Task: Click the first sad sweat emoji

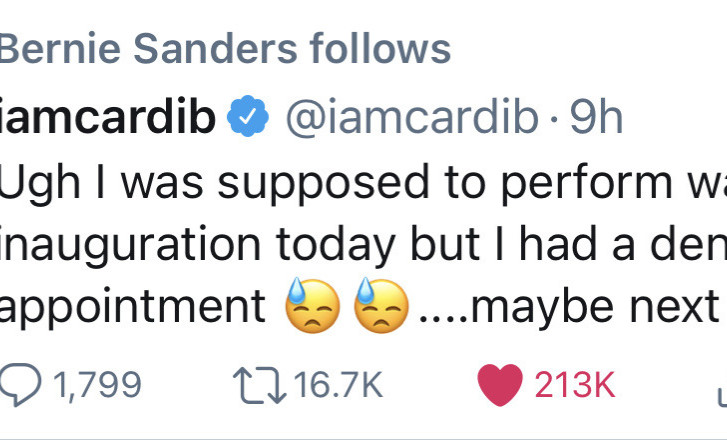Action: (x=312, y=305)
